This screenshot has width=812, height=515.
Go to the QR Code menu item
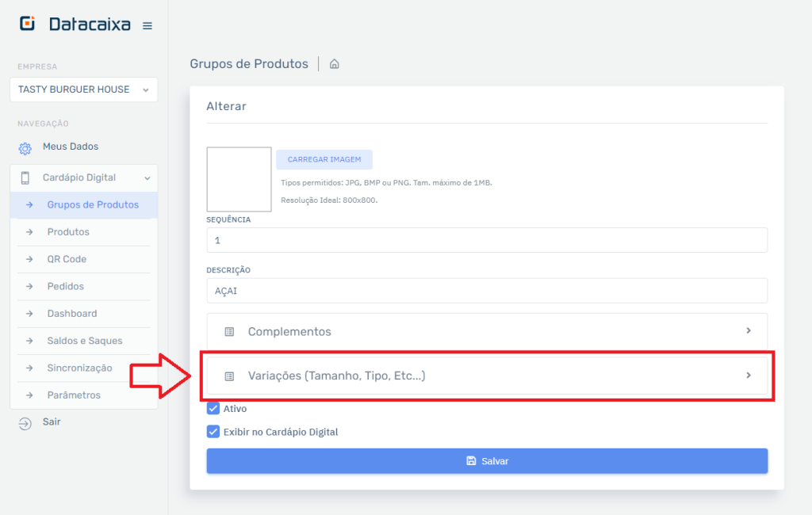tap(67, 259)
